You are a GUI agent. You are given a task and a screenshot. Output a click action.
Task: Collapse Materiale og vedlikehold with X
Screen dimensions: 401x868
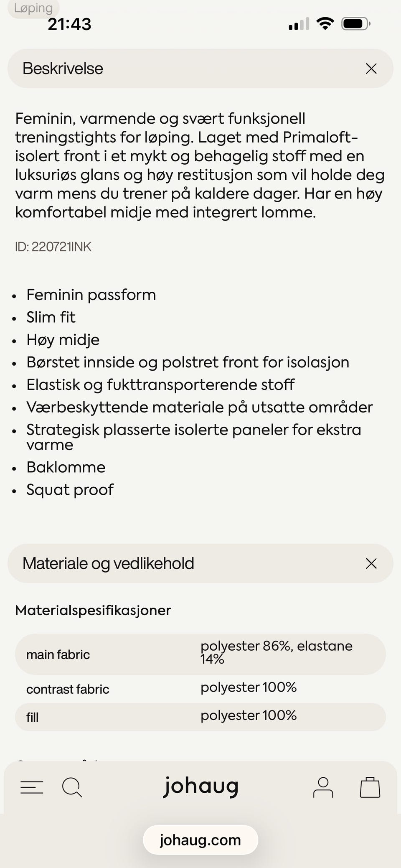pos(371,563)
